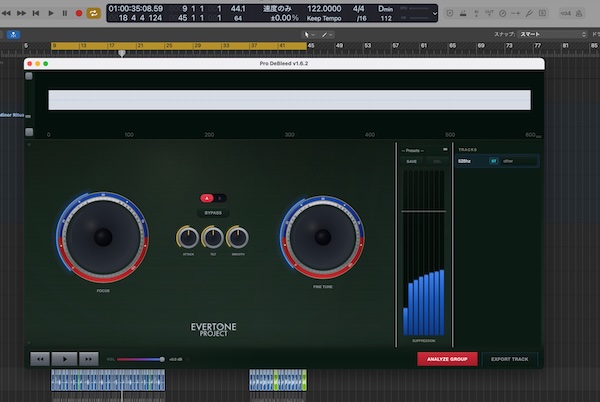Click the TILT knob
The width and height of the screenshot is (600, 402).
[213, 238]
